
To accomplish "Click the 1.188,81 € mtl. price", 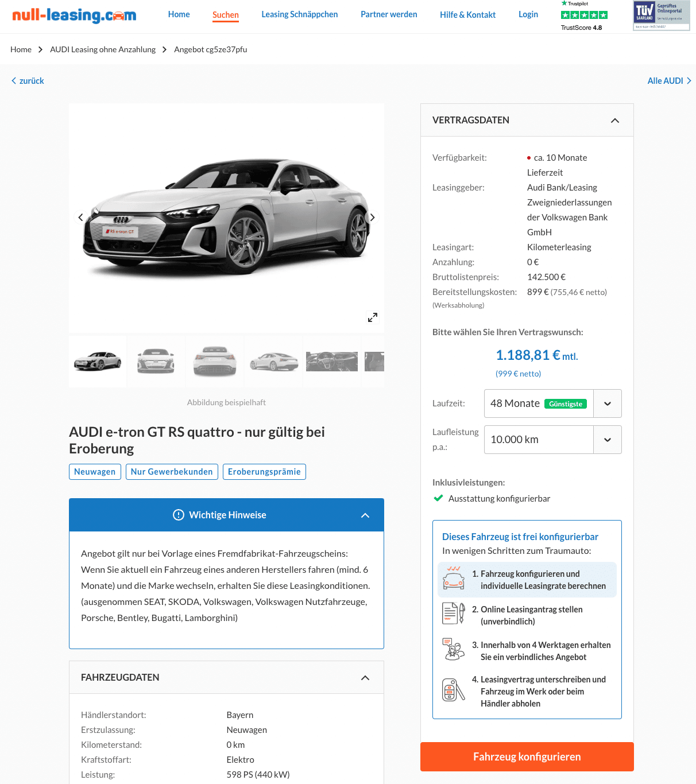I will pyautogui.click(x=537, y=355).
